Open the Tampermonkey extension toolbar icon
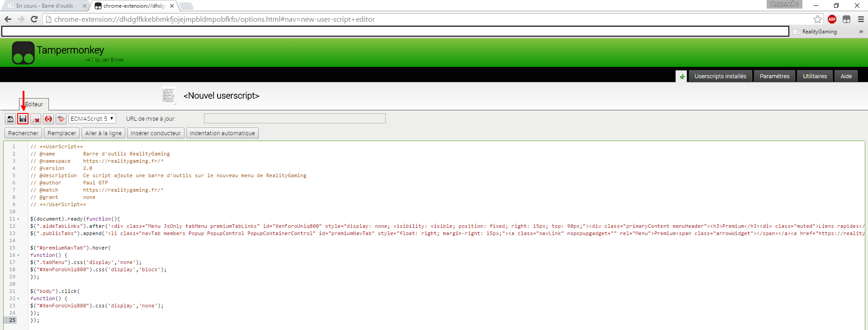868x330 pixels. pos(846,19)
